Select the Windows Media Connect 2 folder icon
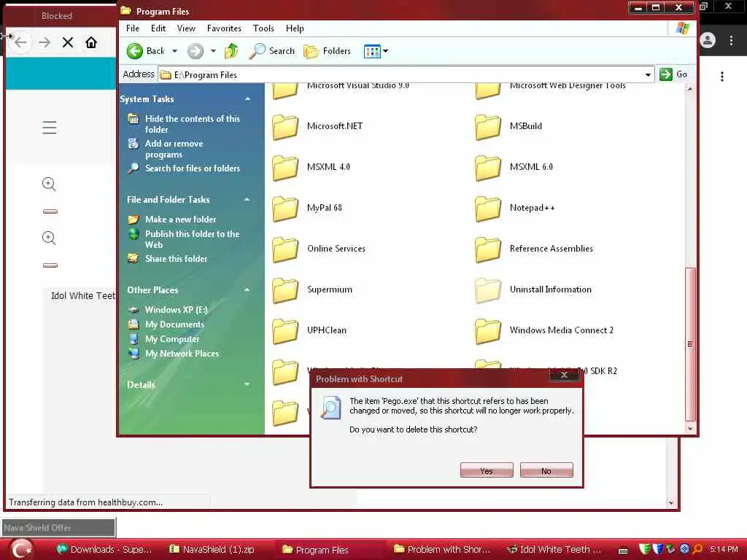 [488, 331]
